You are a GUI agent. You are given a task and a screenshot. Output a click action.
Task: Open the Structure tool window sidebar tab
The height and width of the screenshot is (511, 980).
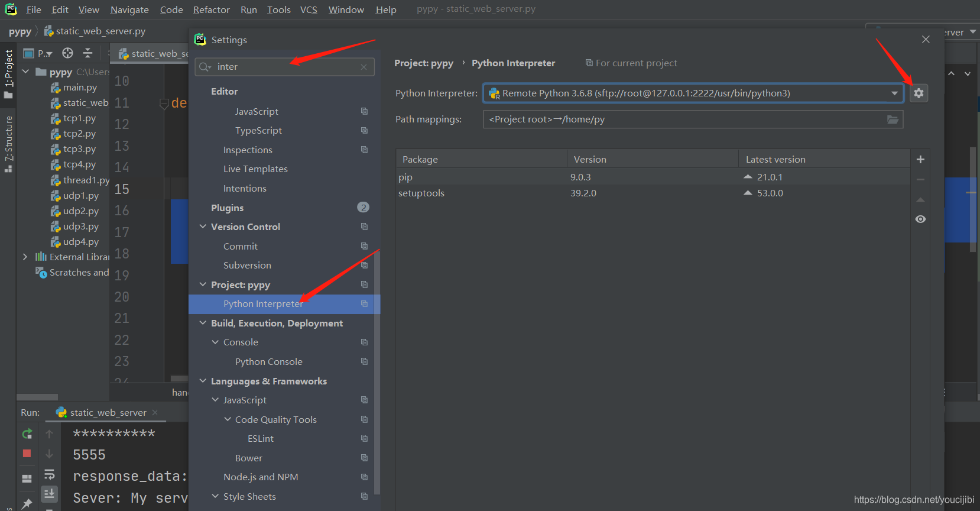8,144
